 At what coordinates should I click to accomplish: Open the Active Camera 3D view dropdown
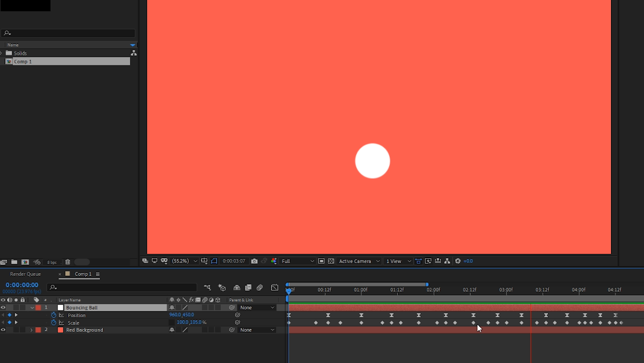pos(359,261)
